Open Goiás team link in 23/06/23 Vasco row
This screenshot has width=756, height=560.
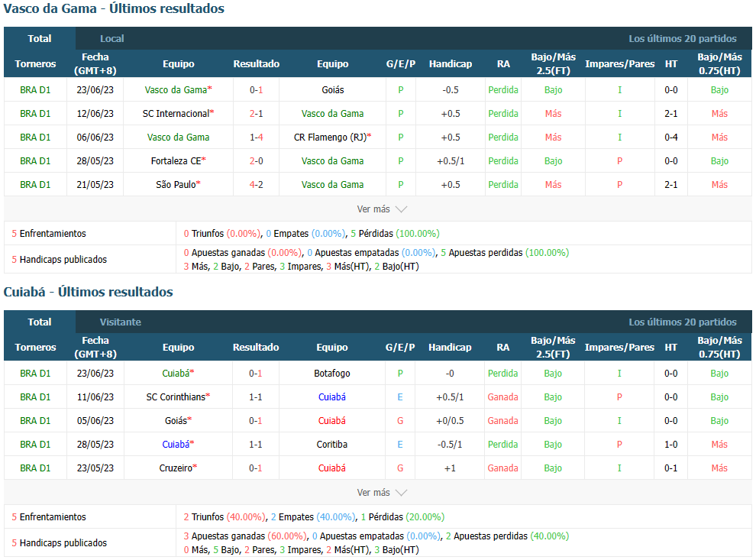[x=333, y=89]
